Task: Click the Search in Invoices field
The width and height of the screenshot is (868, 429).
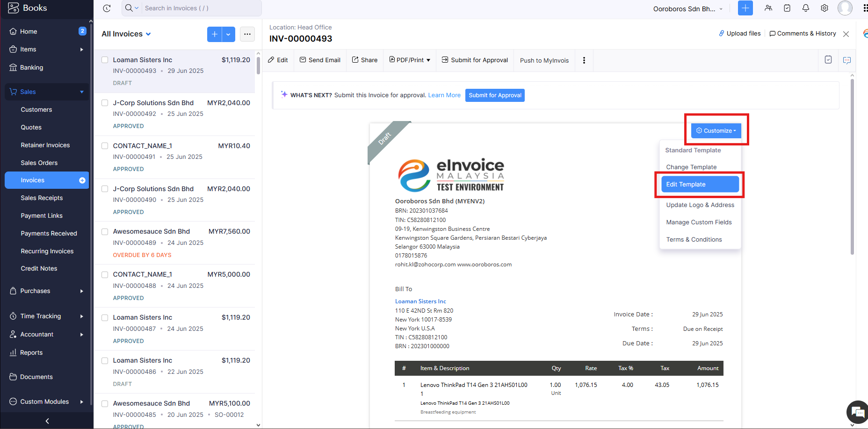Action: tap(201, 8)
